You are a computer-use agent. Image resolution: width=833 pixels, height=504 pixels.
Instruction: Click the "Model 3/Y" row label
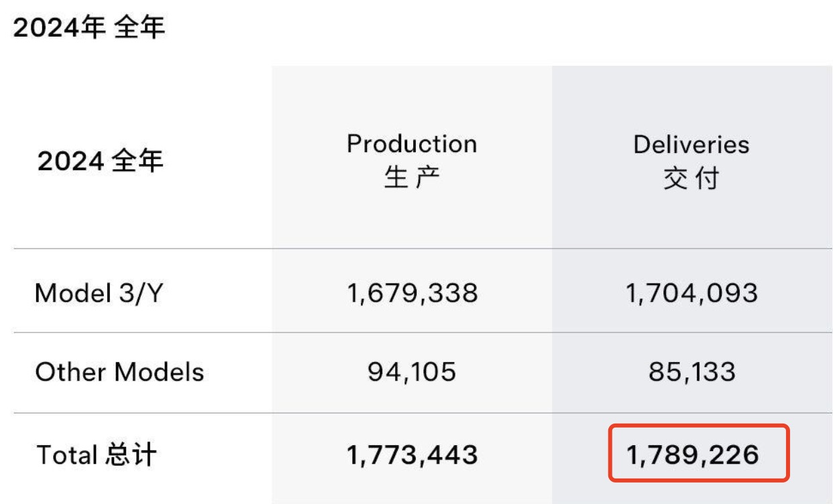click(x=99, y=292)
